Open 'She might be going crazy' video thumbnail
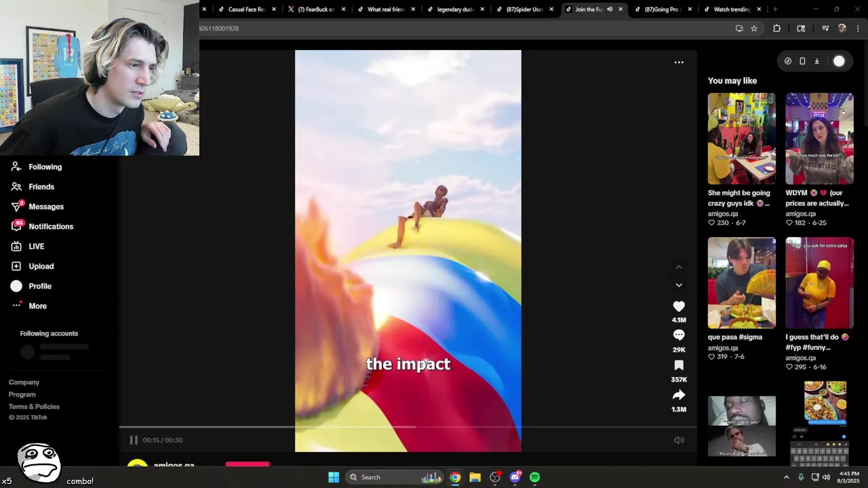 pyautogui.click(x=741, y=139)
